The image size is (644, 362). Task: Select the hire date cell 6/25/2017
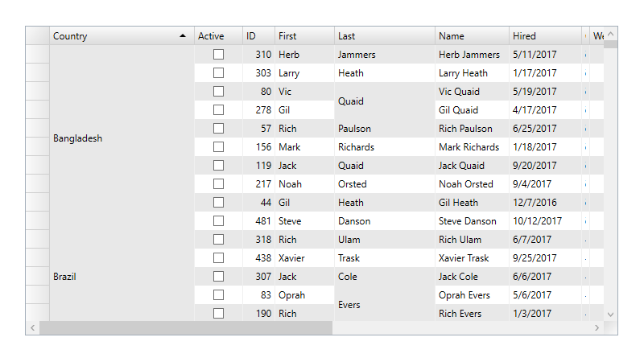click(x=545, y=129)
